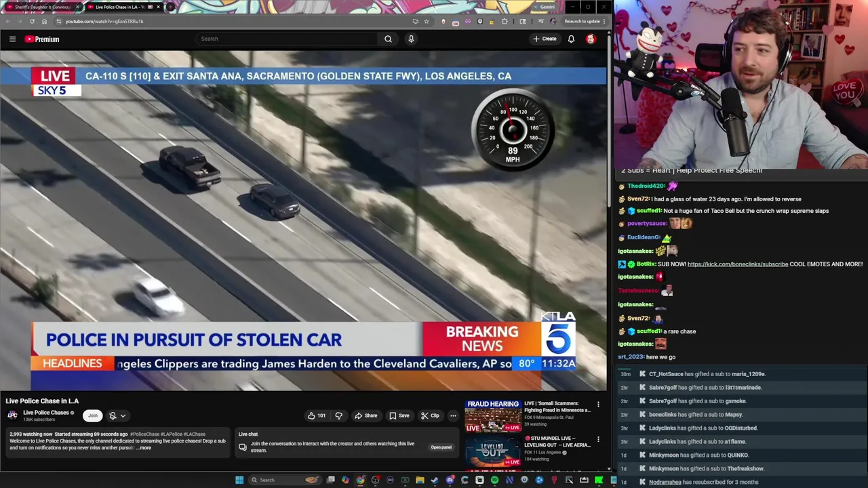This screenshot has width=868, height=488.
Task: Open options for Somali Scammers fraud hearing video
Action: point(598,405)
